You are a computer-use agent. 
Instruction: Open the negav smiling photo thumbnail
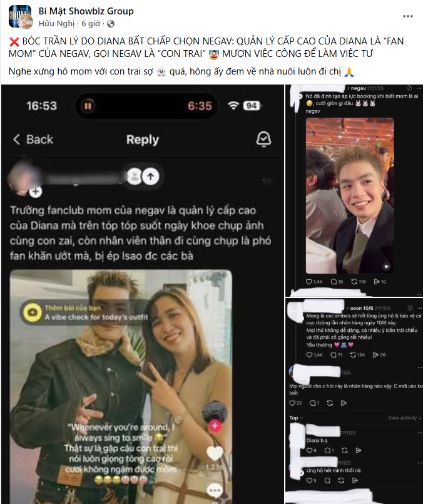pos(350,195)
